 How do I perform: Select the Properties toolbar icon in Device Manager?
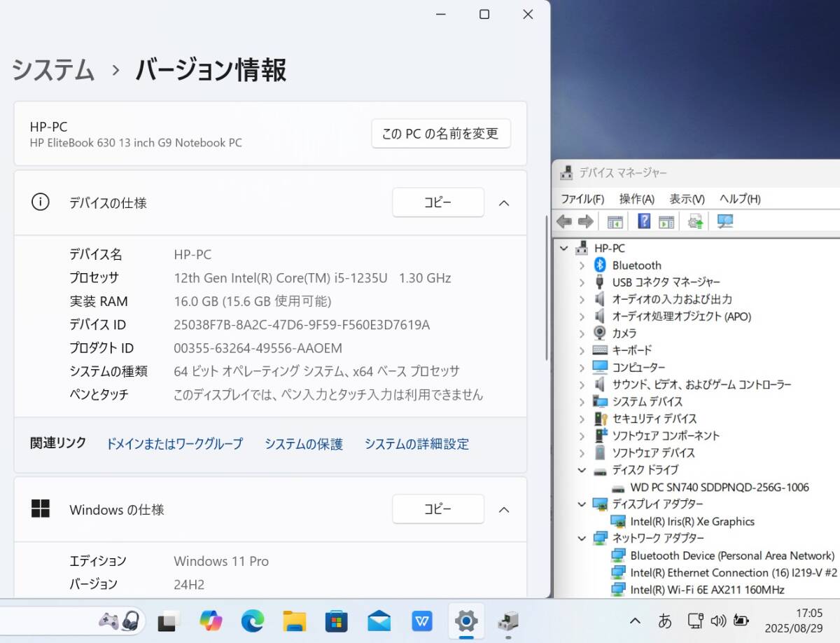(614, 221)
